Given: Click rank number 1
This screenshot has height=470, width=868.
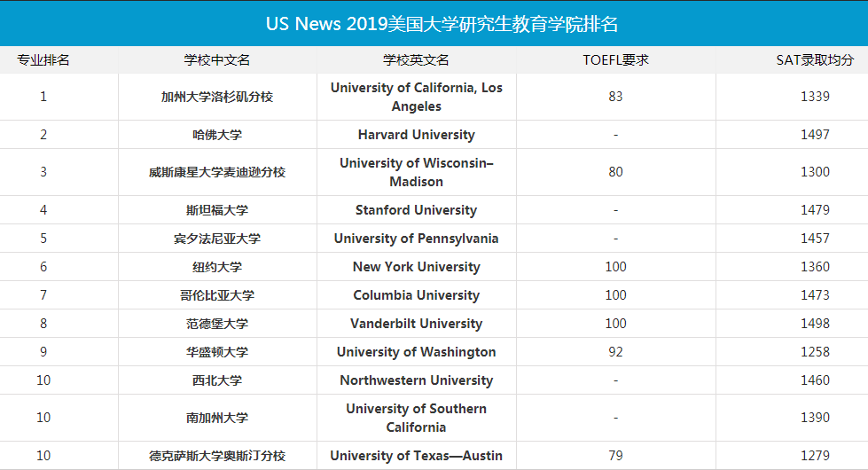Looking at the screenshot, I should click(43, 97).
